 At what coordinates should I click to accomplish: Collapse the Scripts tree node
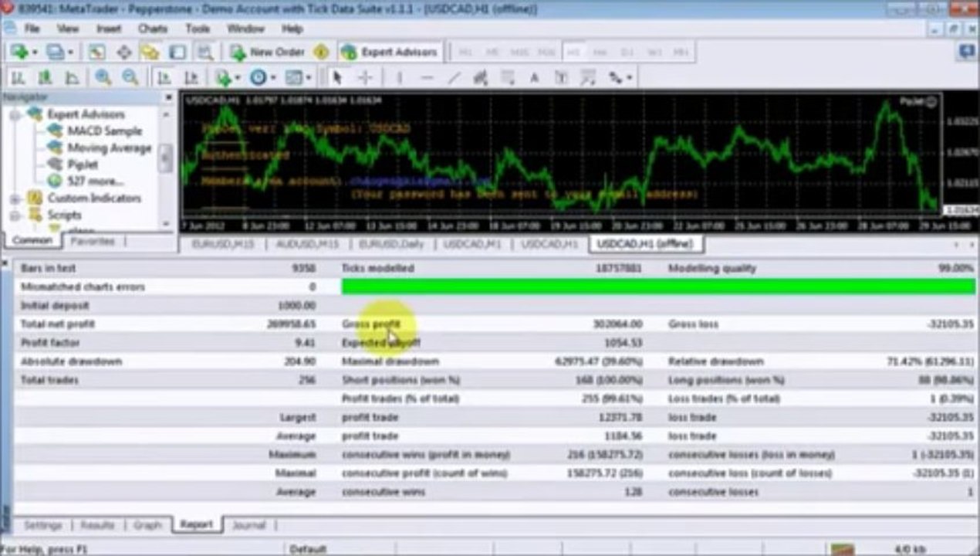point(15,215)
